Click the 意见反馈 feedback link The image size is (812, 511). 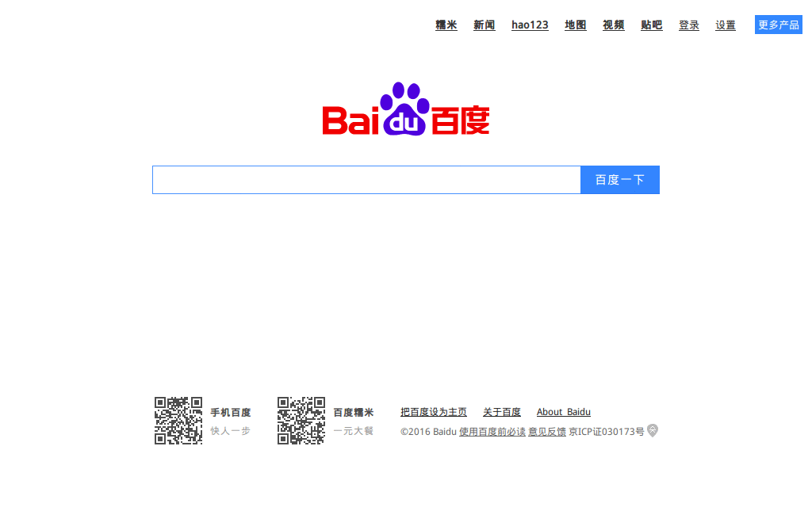pyautogui.click(x=547, y=431)
